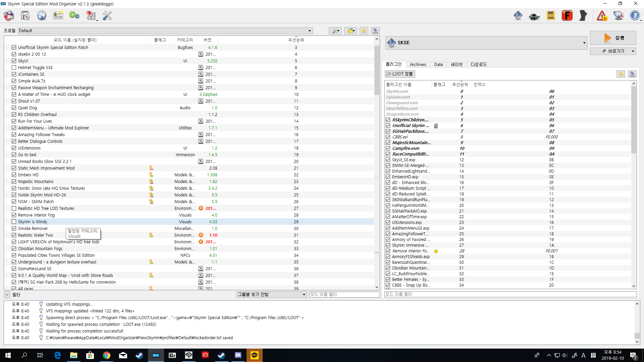Click the plugin list name filter field
The height and width of the screenshot is (362, 644).
(511, 294)
